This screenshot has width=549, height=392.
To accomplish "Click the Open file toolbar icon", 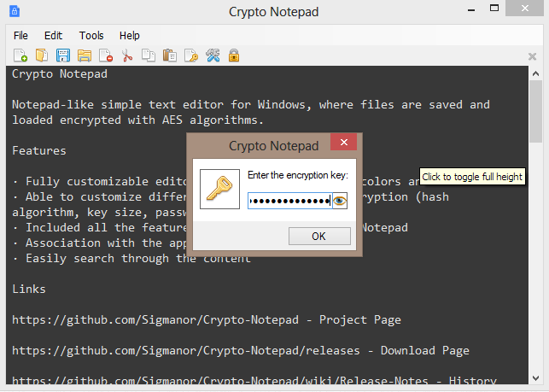I will click(42, 56).
